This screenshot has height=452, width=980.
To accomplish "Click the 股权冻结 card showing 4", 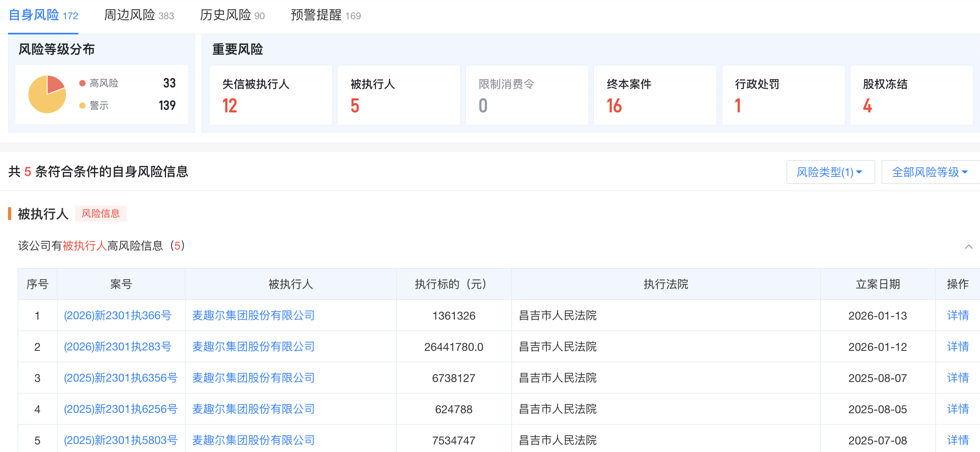I will coord(912,95).
